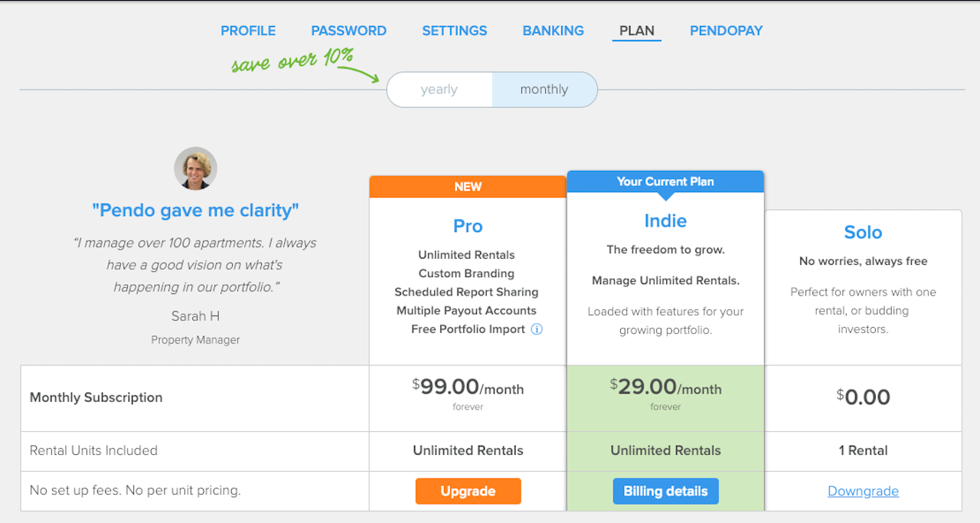
Task: Click Sarah H's profile photo
Action: tap(195, 168)
